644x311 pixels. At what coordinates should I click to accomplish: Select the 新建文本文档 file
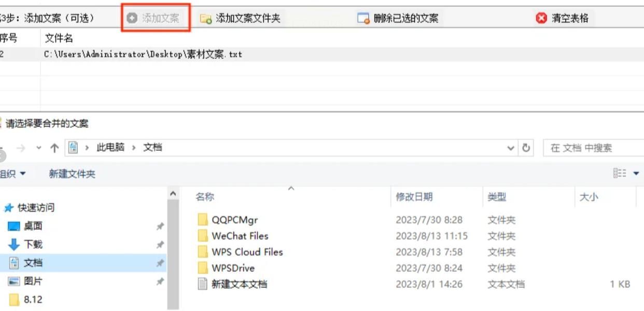pos(239,284)
